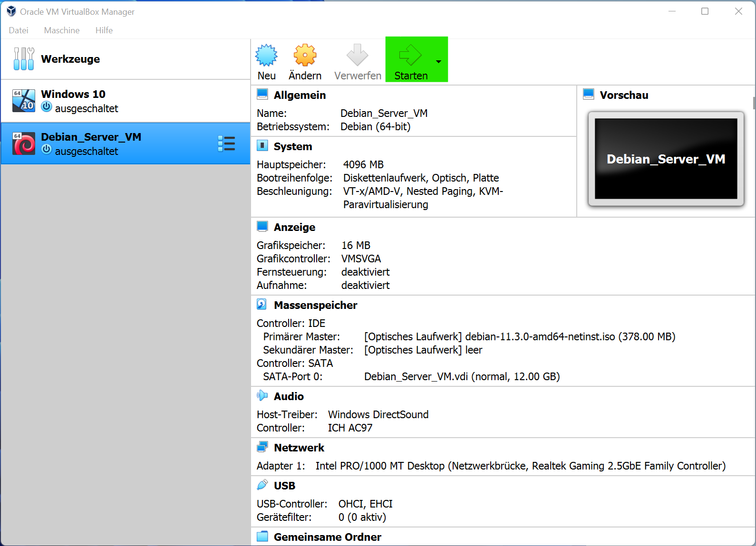The height and width of the screenshot is (546, 756).
Task: Click the OHCI, EHCI controller value
Action: click(x=365, y=504)
